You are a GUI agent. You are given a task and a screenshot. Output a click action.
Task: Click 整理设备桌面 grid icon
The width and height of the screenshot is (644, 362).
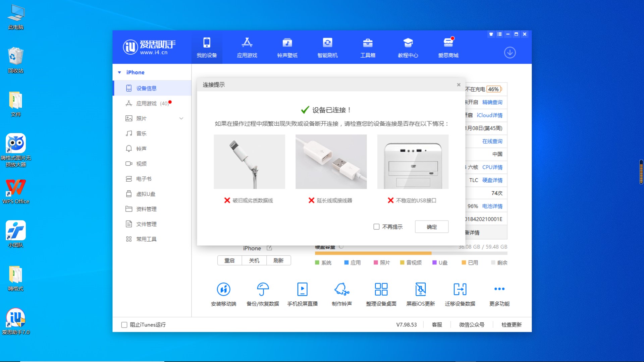[x=381, y=289]
